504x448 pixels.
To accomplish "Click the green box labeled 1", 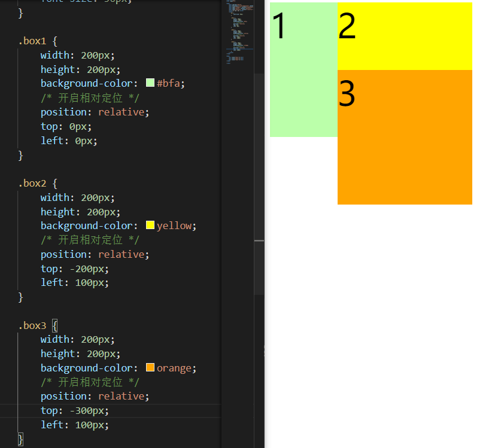I will [303, 70].
